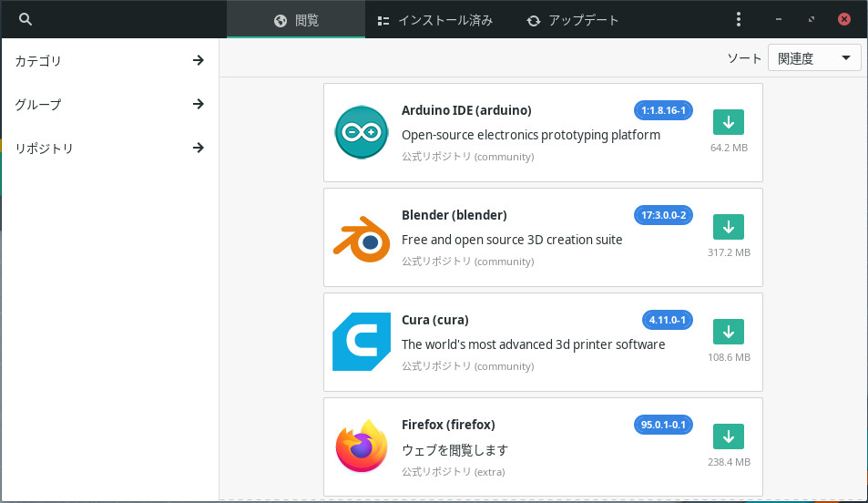The height and width of the screenshot is (503, 868).
Task: Open the three-dot options menu
Action: tap(739, 19)
